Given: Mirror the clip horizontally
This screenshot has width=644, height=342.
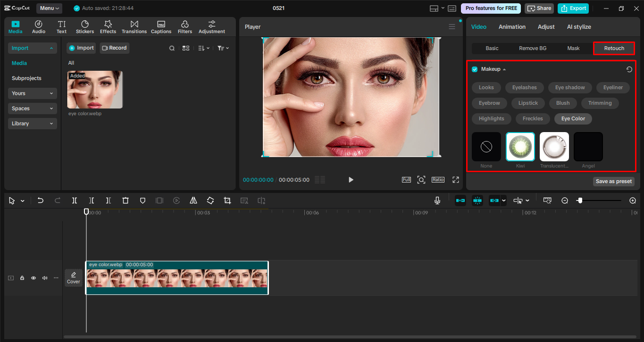Looking at the screenshot, I should [x=193, y=200].
